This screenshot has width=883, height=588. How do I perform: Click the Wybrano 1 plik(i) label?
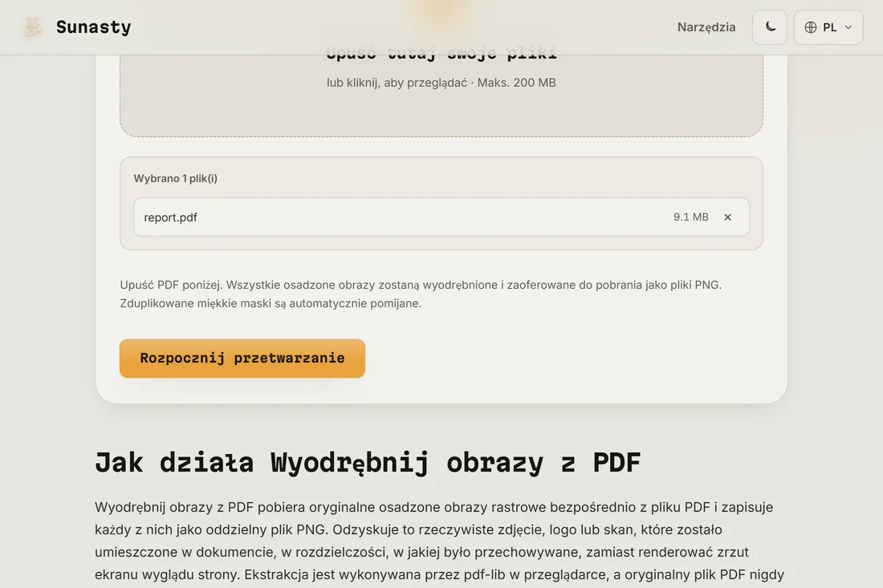(x=175, y=178)
